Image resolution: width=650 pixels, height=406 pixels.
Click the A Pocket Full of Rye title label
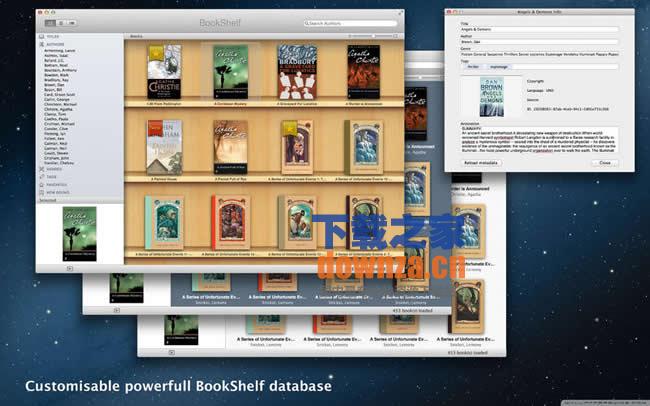(x=230, y=179)
